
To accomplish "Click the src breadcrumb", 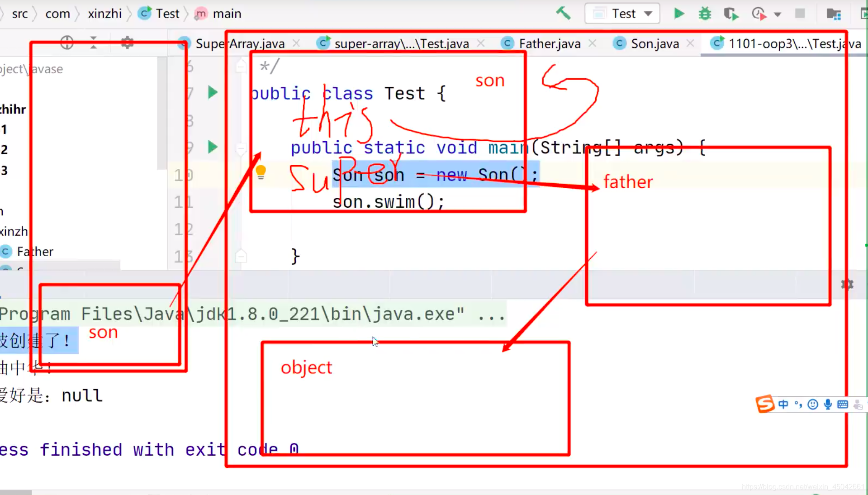I will [20, 14].
